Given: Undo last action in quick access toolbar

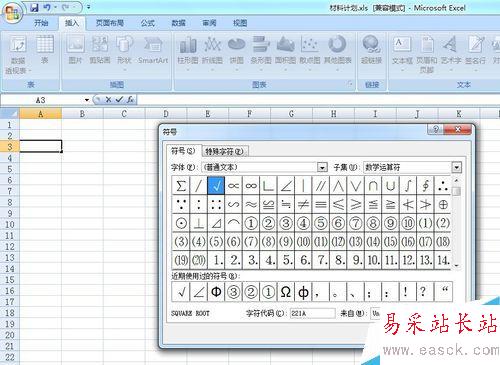Looking at the screenshot, I should (47, 7).
